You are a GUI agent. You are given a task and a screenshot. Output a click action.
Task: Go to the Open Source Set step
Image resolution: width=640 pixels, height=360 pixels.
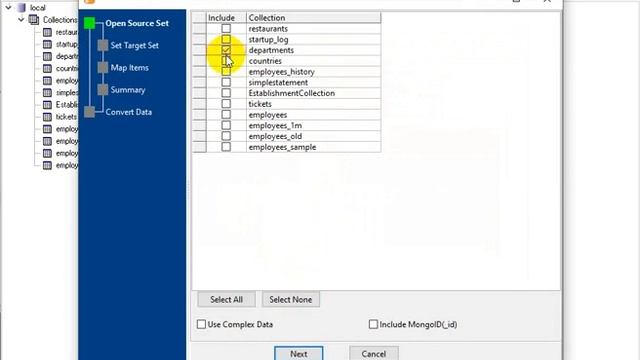137,23
